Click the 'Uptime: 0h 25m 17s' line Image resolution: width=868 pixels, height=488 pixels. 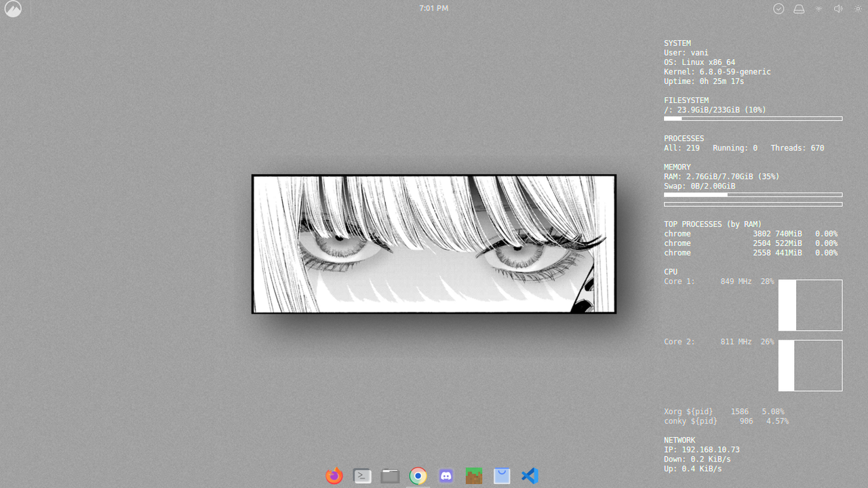tap(704, 81)
